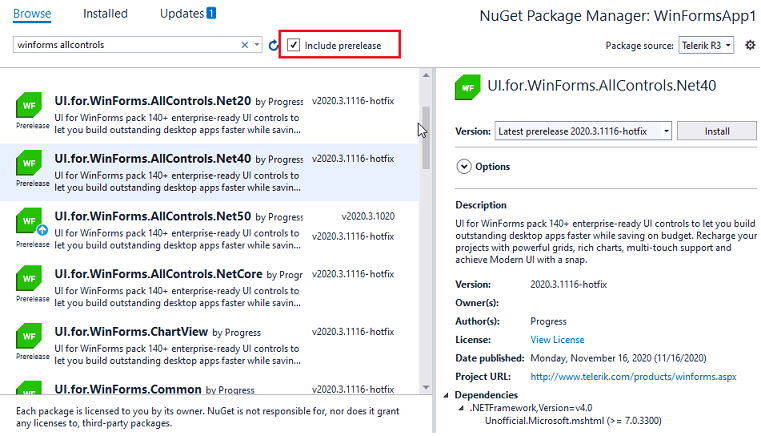761x436 pixels.
Task: Click the WF icon in details pane header
Action: pyautogui.click(x=467, y=87)
